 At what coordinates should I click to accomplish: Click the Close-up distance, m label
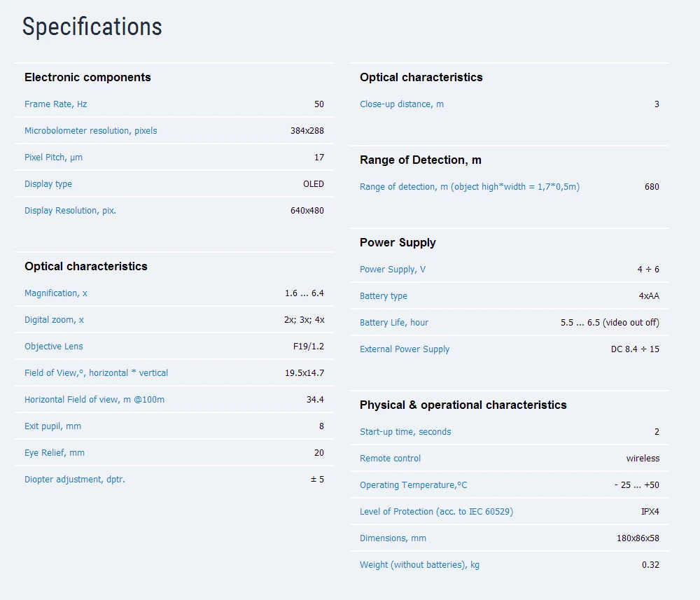tap(402, 104)
